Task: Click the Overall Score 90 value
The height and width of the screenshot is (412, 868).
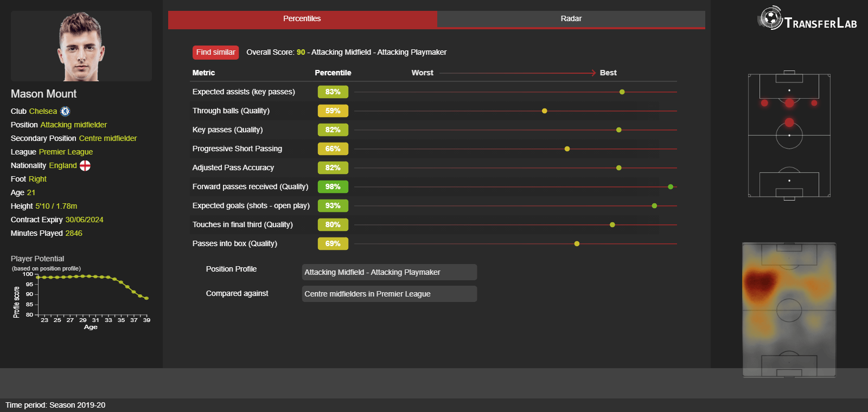Action: tap(301, 53)
